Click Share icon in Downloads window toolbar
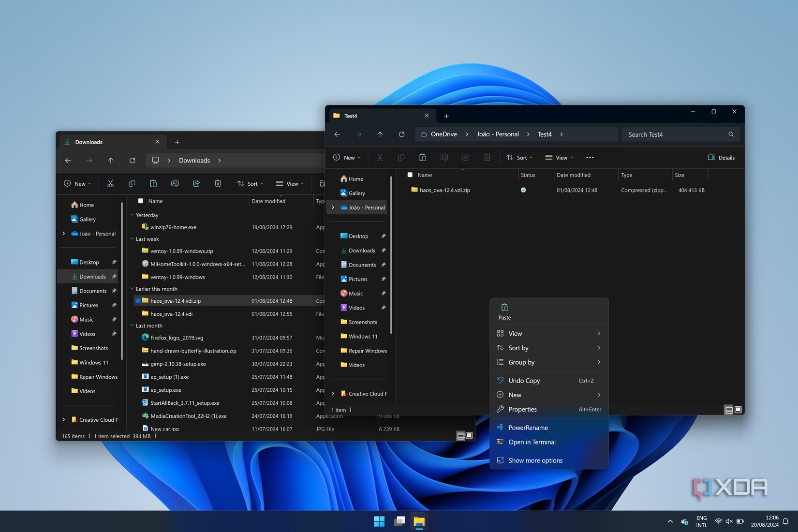798x532 pixels. coord(196,184)
